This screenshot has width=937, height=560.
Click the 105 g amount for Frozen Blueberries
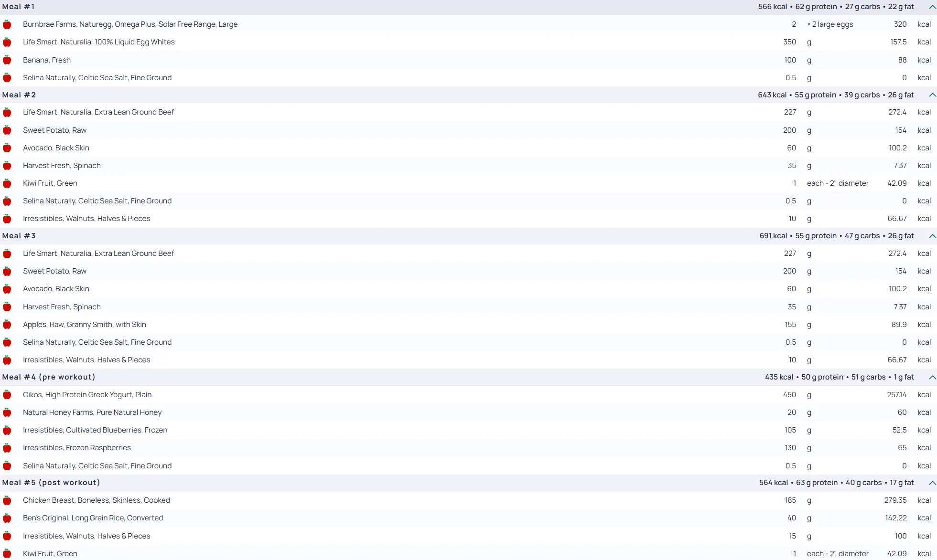click(790, 430)
